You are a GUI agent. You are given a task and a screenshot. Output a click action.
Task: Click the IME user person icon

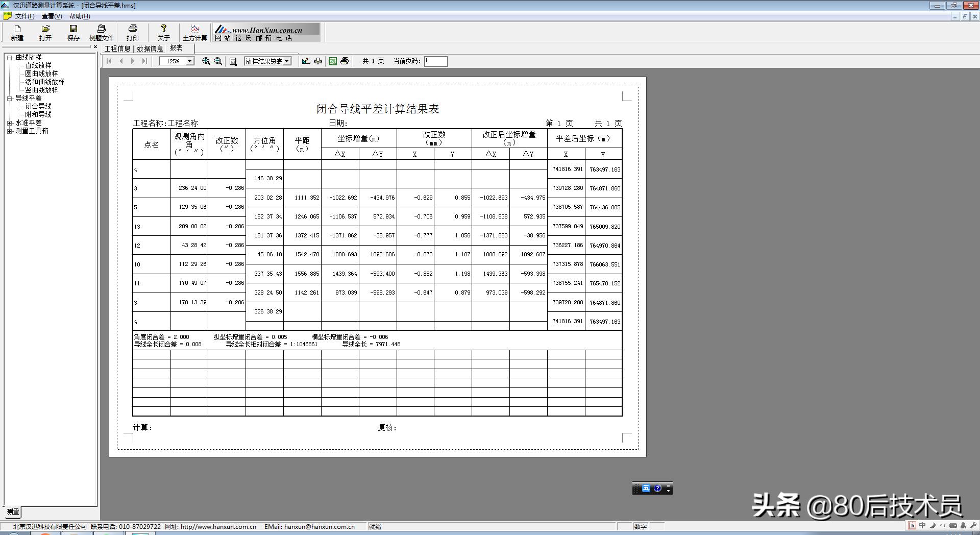[x=963, y=526]
